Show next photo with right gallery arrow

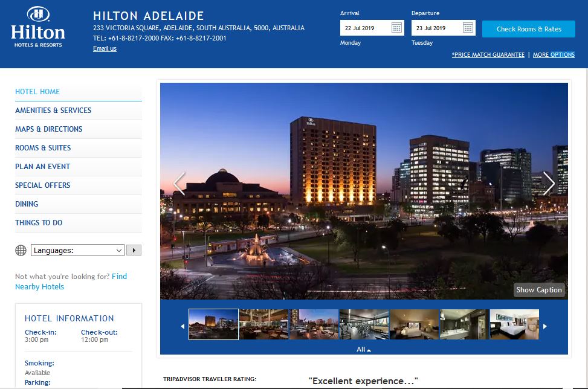pyautogui.click(x=549, y=184)
